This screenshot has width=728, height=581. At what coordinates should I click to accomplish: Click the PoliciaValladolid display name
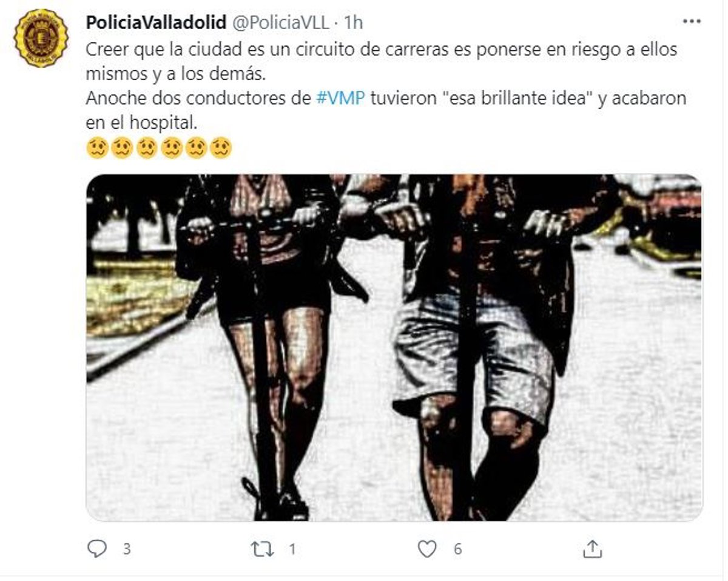[156, 22]
